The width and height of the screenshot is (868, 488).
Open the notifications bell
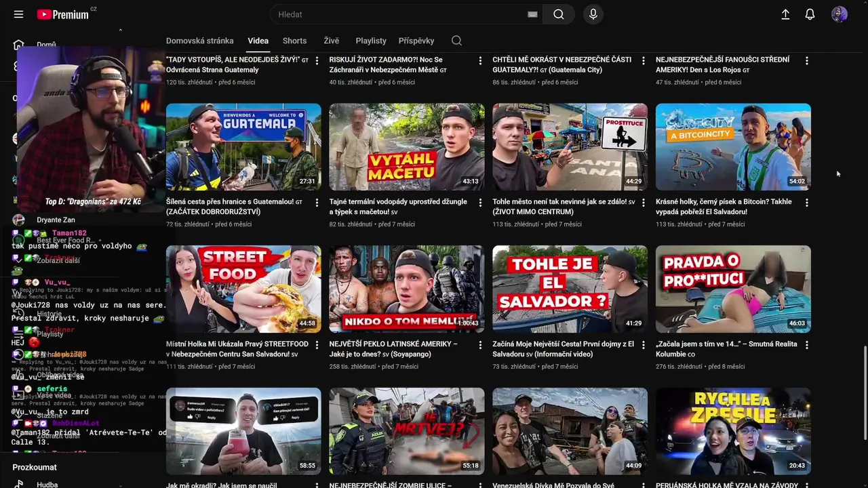click(810, 14)
